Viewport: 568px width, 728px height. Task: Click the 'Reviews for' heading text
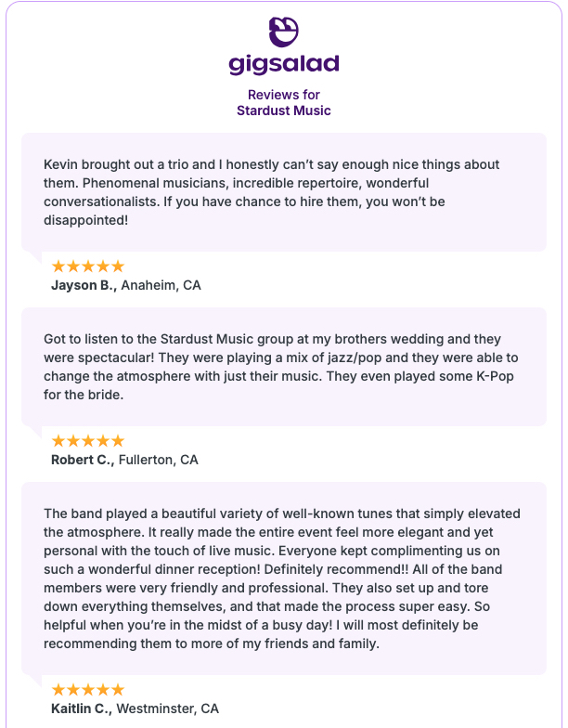click(284, 95)
